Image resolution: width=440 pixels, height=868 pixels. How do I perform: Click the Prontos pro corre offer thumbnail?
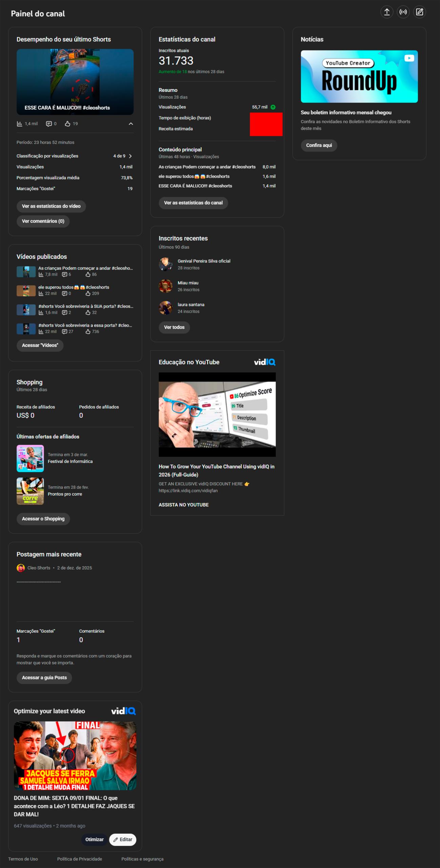pos(30,491)
